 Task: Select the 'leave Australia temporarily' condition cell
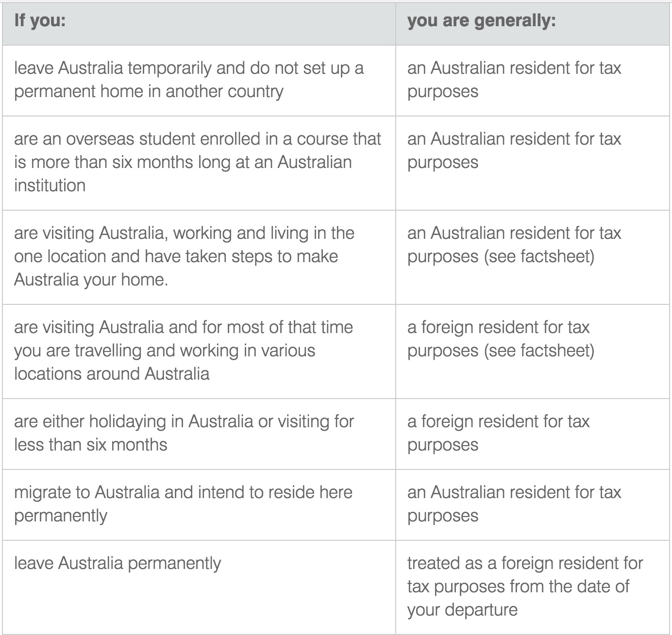[x=199, y=81]
